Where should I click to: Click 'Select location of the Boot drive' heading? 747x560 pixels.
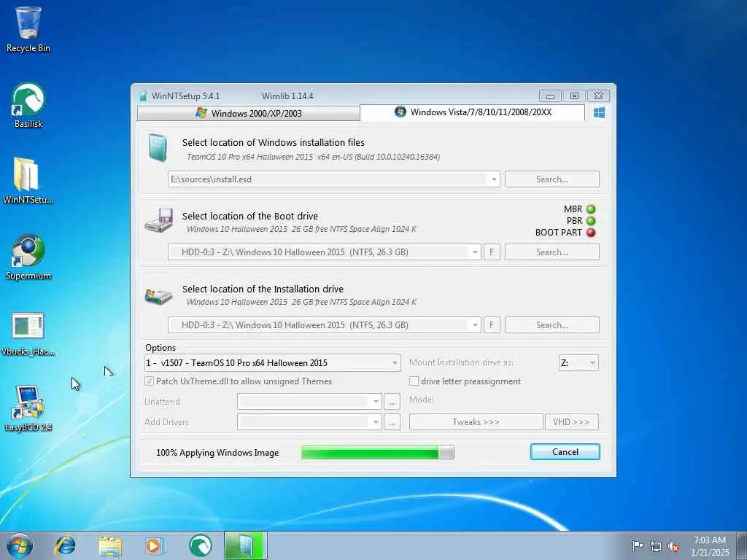pos(249,216)
